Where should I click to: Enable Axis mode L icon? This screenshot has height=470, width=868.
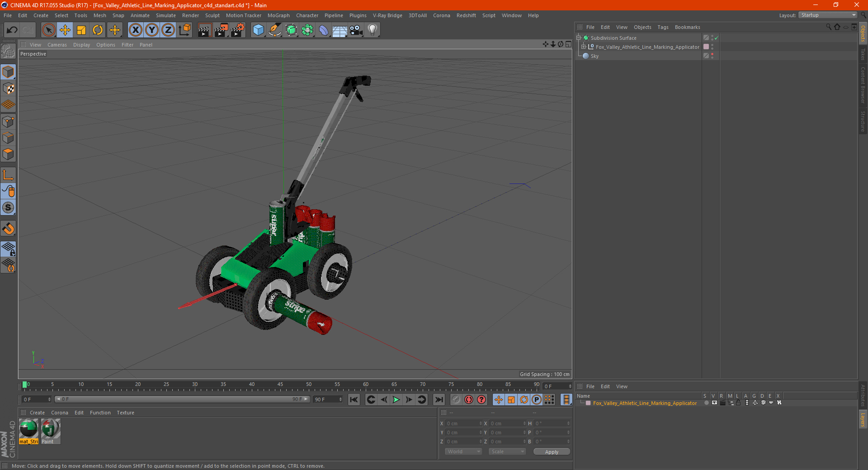[x=8, y=175]
